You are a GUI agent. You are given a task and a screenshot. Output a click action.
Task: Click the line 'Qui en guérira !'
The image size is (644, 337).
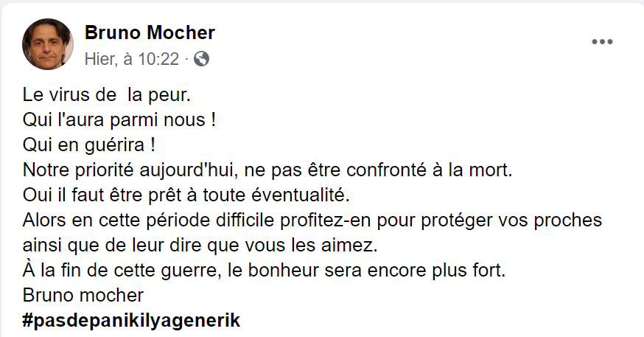92,144
